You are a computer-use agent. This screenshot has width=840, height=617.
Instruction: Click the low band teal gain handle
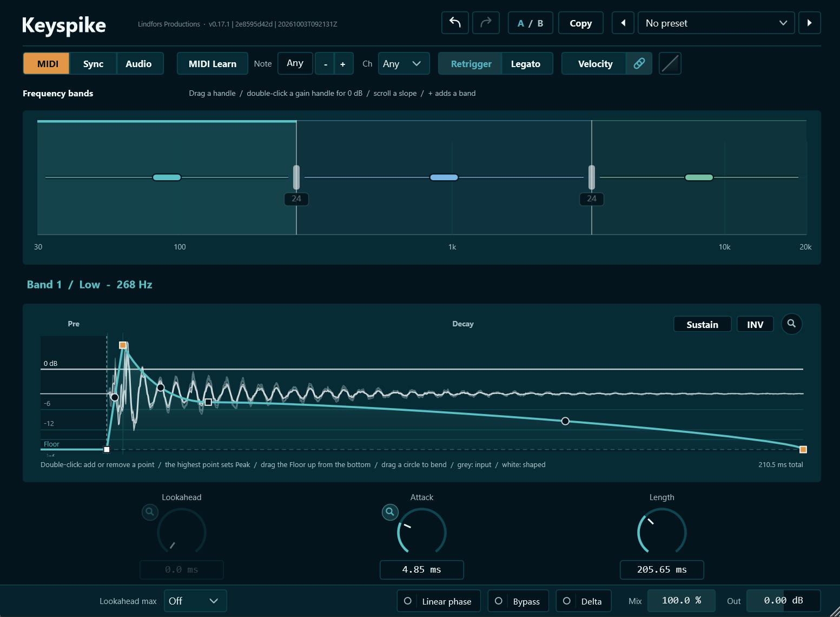point(167,178)
